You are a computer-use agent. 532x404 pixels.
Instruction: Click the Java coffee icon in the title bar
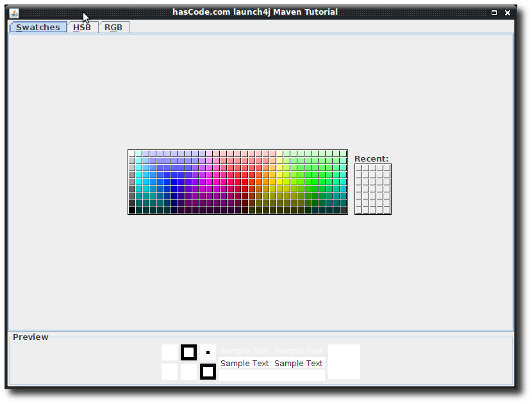coord(13,12)
